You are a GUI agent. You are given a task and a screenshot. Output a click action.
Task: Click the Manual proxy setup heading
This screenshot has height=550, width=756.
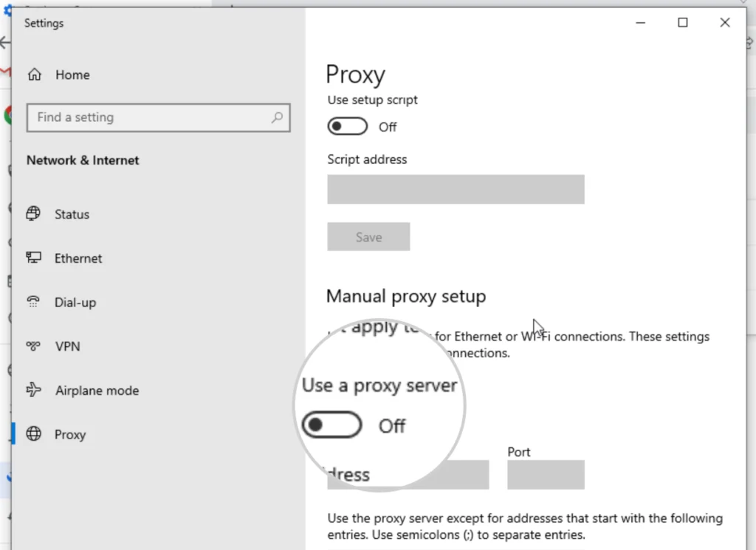(x=406, y=296)
